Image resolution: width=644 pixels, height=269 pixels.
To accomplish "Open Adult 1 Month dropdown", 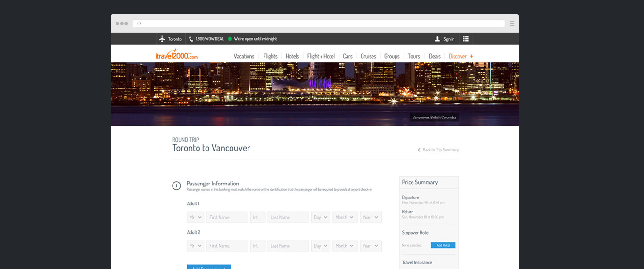I will (x=345, y=217).
